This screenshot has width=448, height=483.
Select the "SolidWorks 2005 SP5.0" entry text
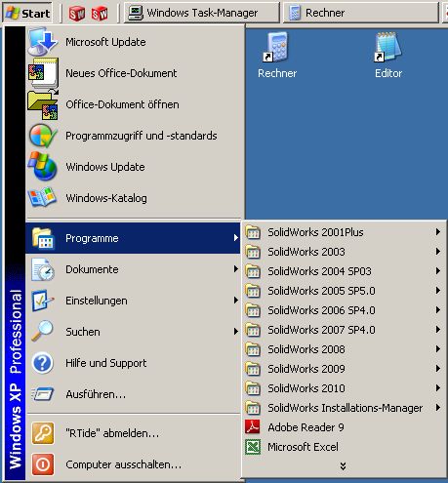pos(321,291)
